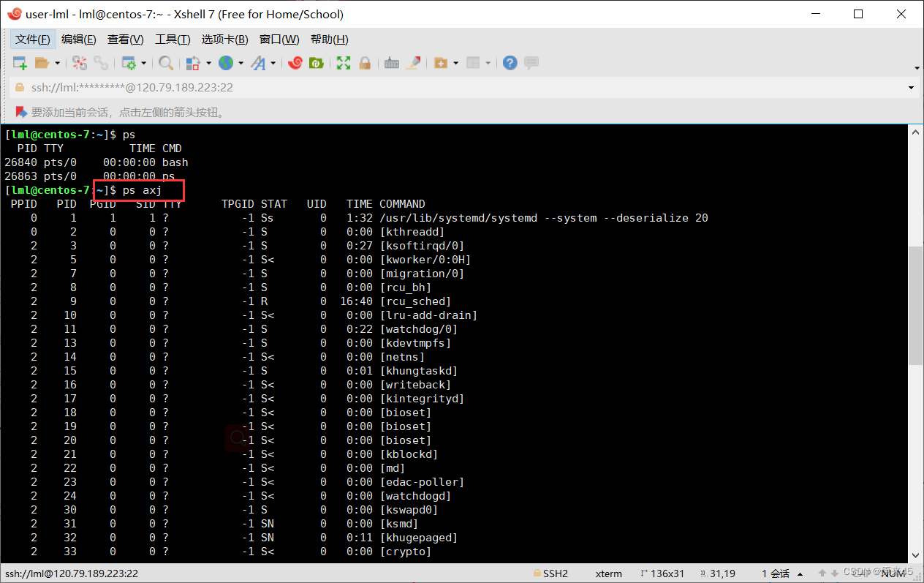This screenshot has height=583, width=924.
Task: Click the globe encoding icon
Action: point(226,63)
